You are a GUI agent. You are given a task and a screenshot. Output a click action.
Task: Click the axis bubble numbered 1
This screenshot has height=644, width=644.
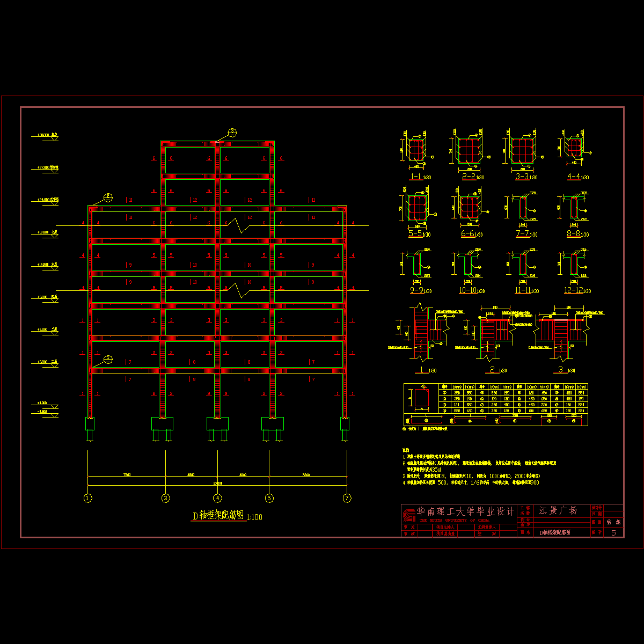(x=88, y=498)
